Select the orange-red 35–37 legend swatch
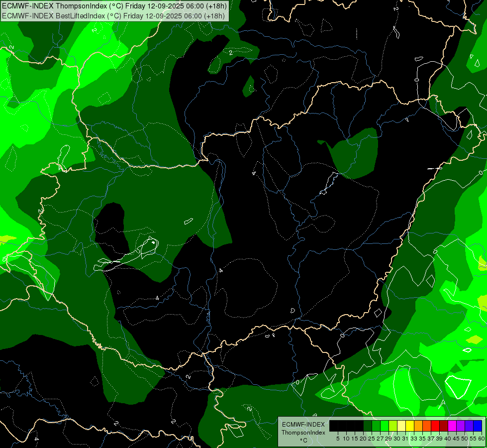487x448 pixels. coord(427,426)
